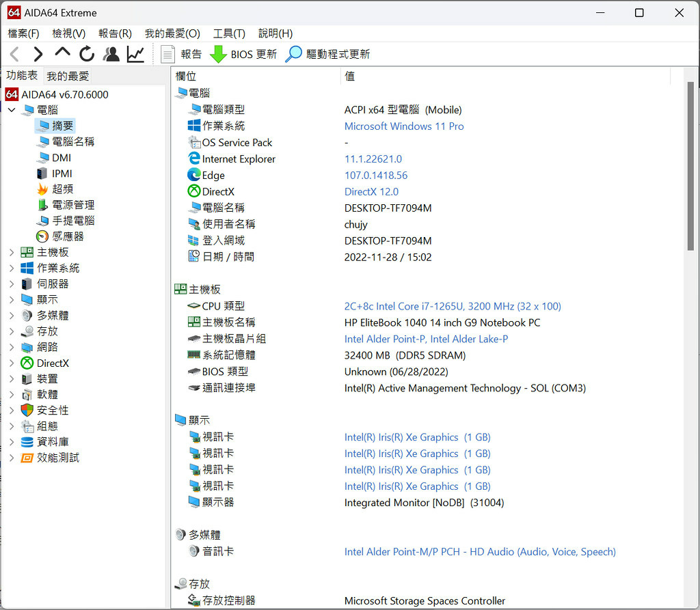
Task: Click the 電腦類型 computer type row
Action: [217, 110]
